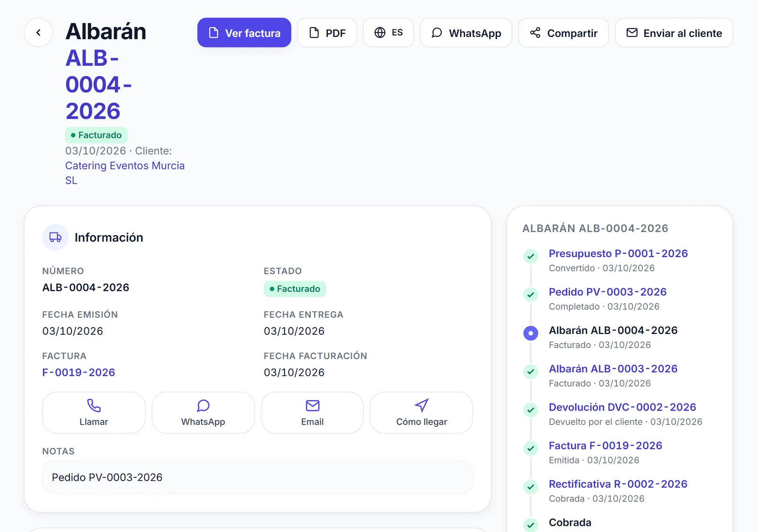Click the check marker beside Presupuesto P-0001-2026

[531, 256]
